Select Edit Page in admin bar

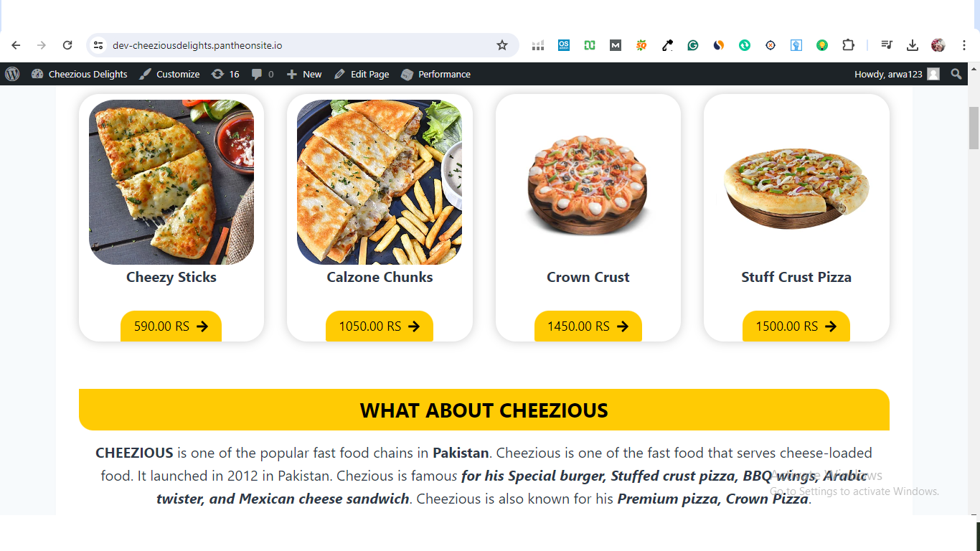click(362, 74)
